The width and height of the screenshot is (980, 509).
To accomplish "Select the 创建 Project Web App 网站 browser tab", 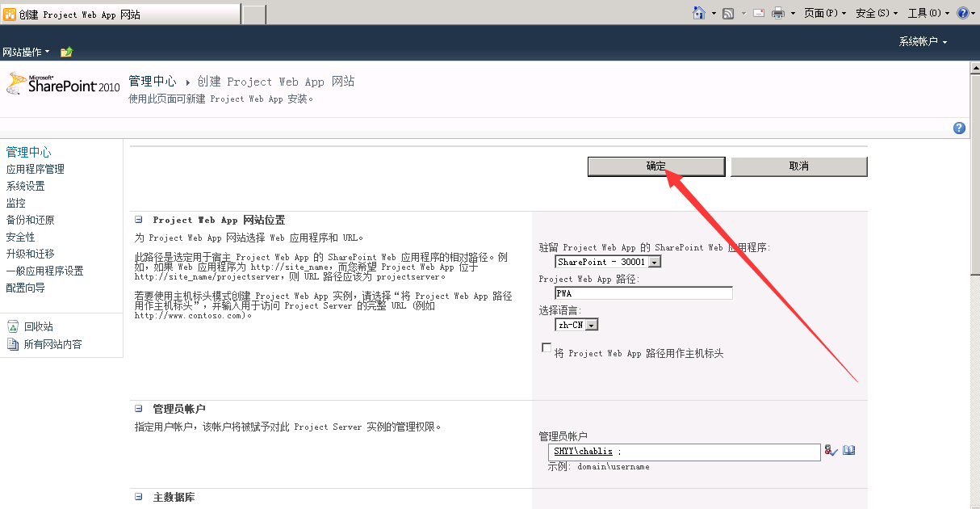I will 120,15.
